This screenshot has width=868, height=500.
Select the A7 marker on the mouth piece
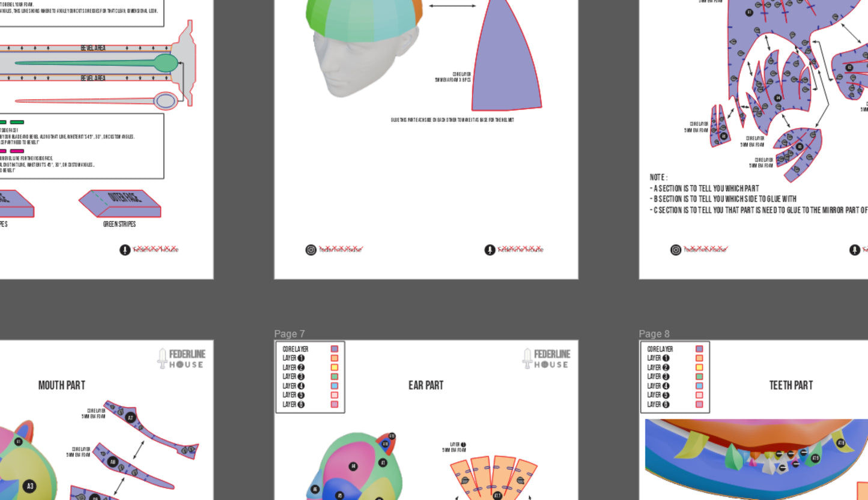[131, 417]
